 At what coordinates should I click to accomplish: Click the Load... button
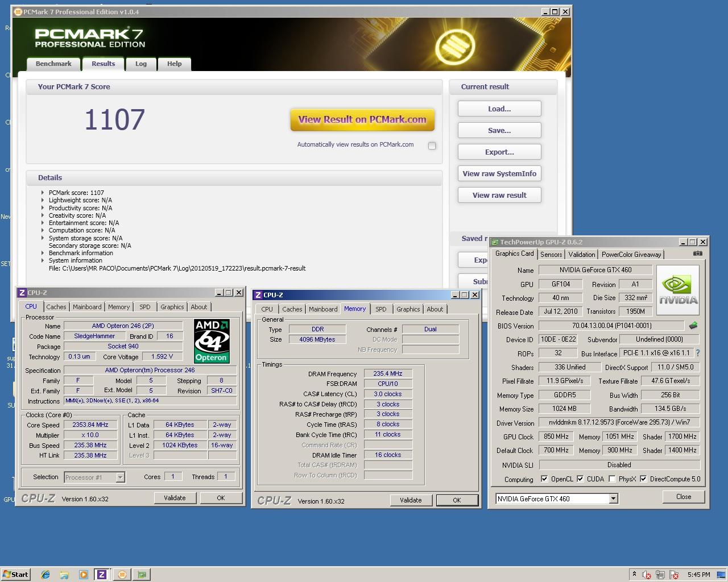coord(499,109)
